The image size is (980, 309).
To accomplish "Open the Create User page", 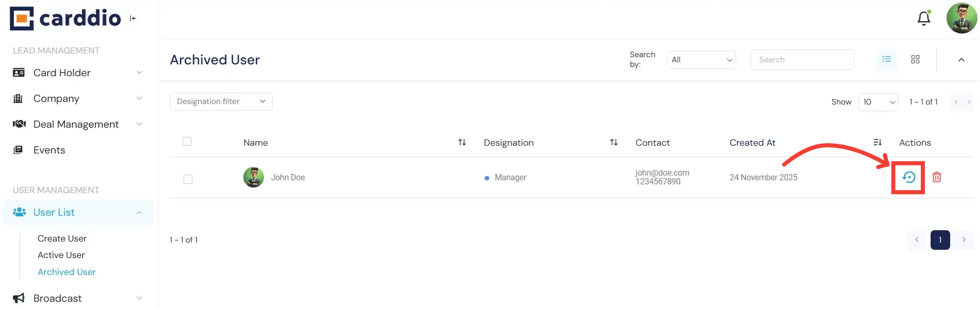I will (62, 238).
